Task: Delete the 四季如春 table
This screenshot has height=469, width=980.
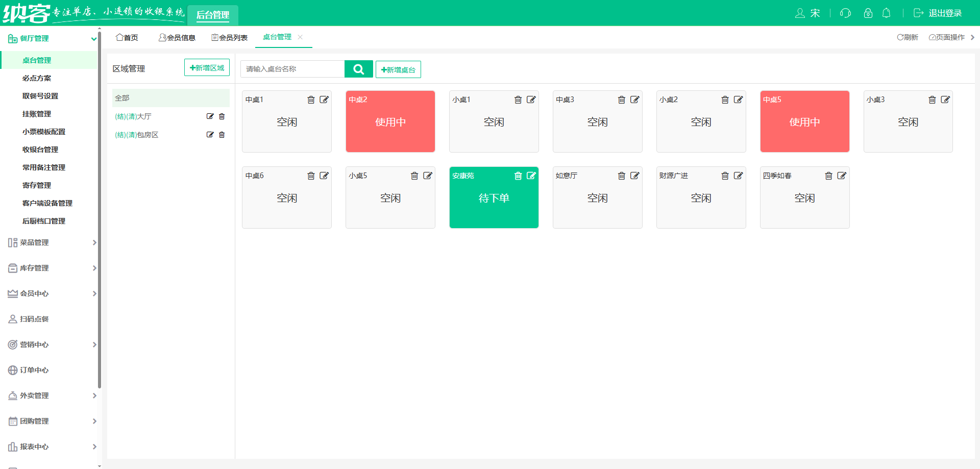Action: point(828,176)
